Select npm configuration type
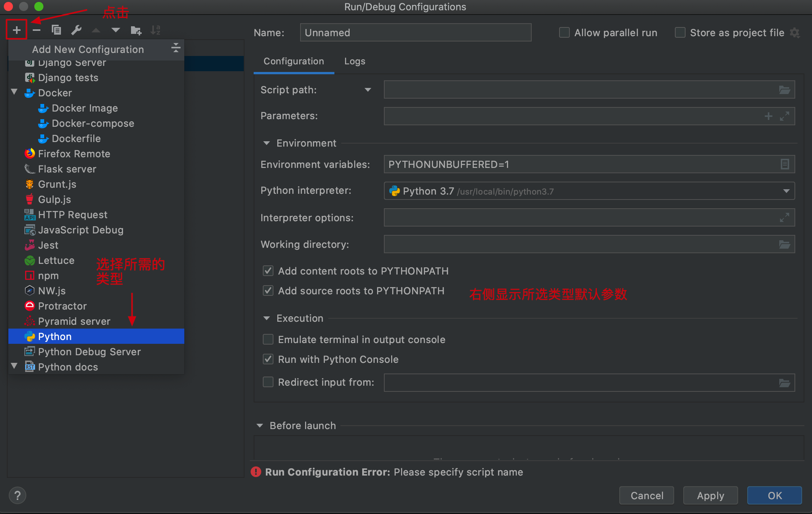 pyautogui.click(x=96, y=276)
